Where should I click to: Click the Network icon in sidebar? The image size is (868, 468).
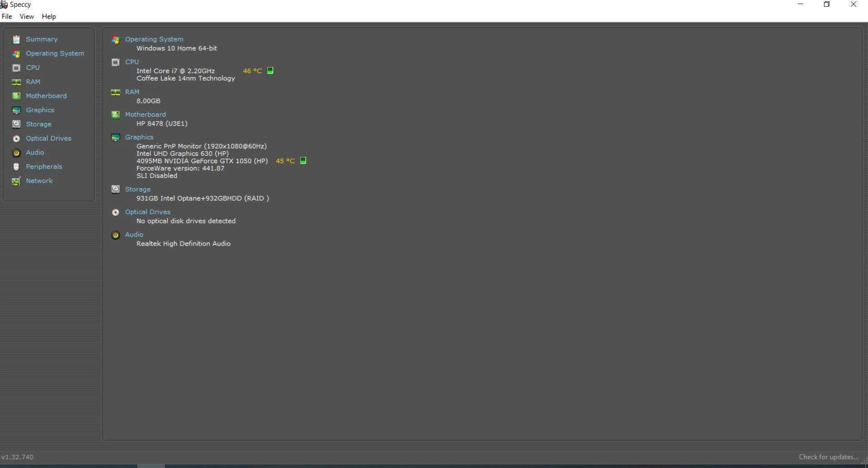(x=16, y=181)
